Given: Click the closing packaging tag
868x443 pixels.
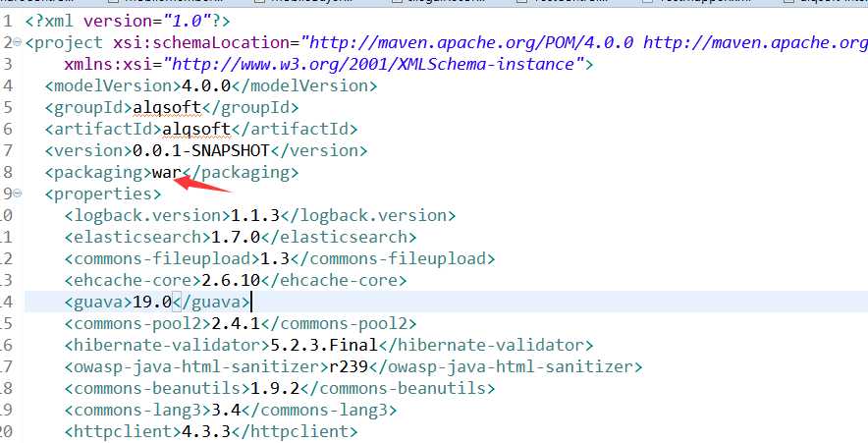Looking at the screenshot, I should coord(241,172).
